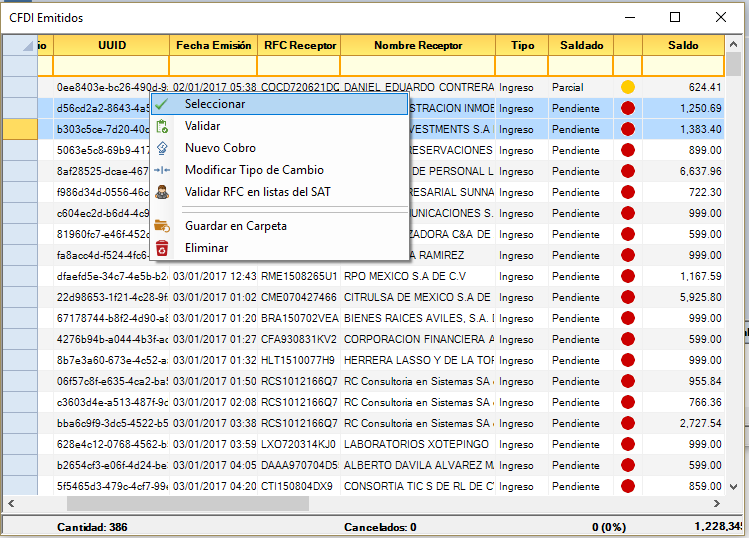Sort by the Fecha Emisión column header
The width and height of the screenshot is (749, 538).
[213, 46]
